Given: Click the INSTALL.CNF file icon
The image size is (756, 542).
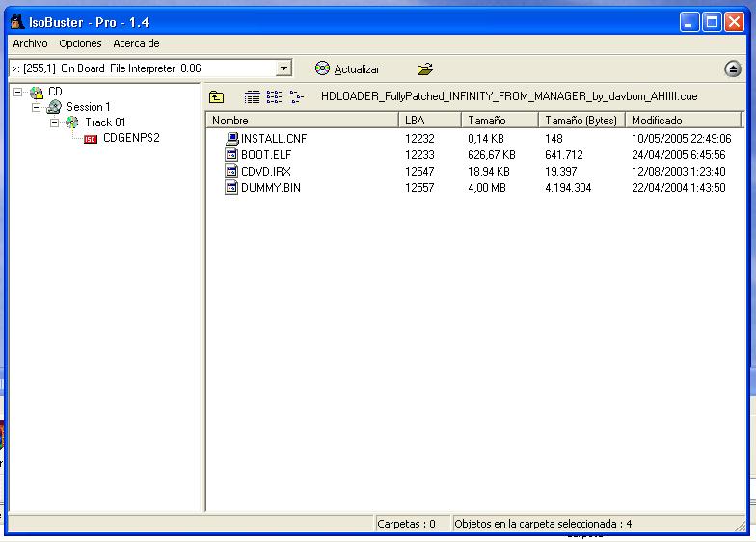Looking at the screenshot, I should 231,139.
